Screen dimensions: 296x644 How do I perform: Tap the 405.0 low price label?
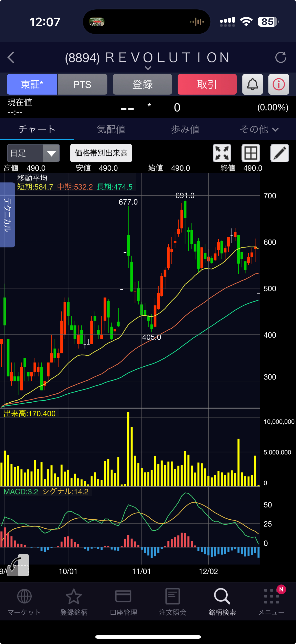152,337
